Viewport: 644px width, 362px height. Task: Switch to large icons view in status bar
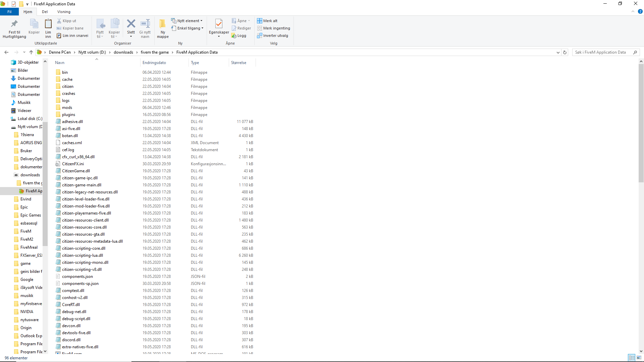pyautogui.click(x=639, y=358)
